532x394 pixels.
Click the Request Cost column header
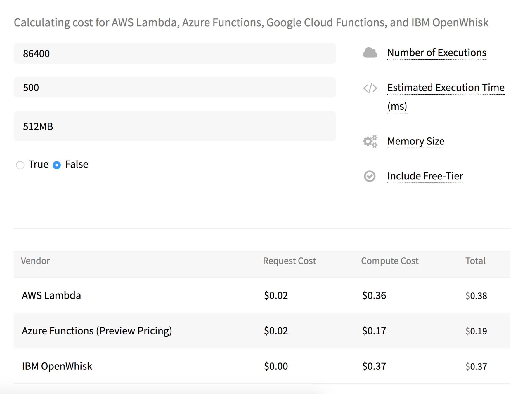click(289, 261)
